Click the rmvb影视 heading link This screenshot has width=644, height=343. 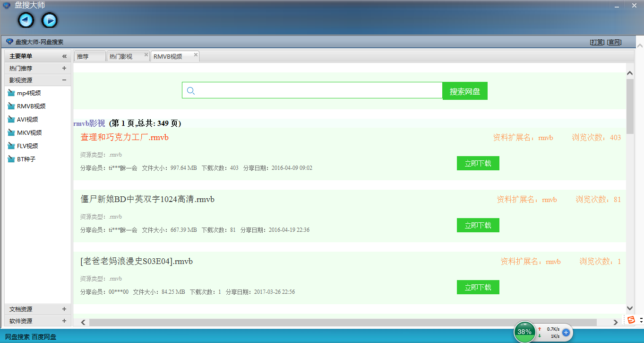89,123
